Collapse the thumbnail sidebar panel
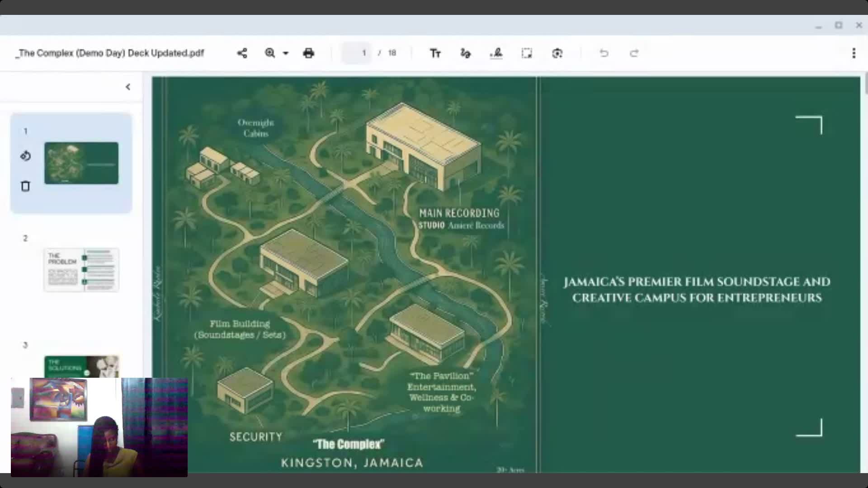The width and height of the screenshot is (868, 488). (x=128, y=87)
